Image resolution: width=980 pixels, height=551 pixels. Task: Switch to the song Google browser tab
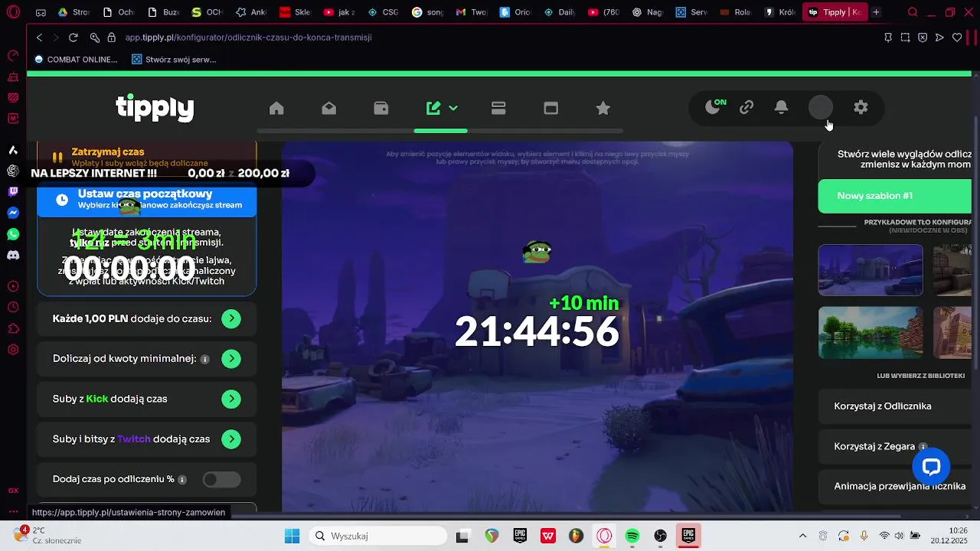(426, 12)
